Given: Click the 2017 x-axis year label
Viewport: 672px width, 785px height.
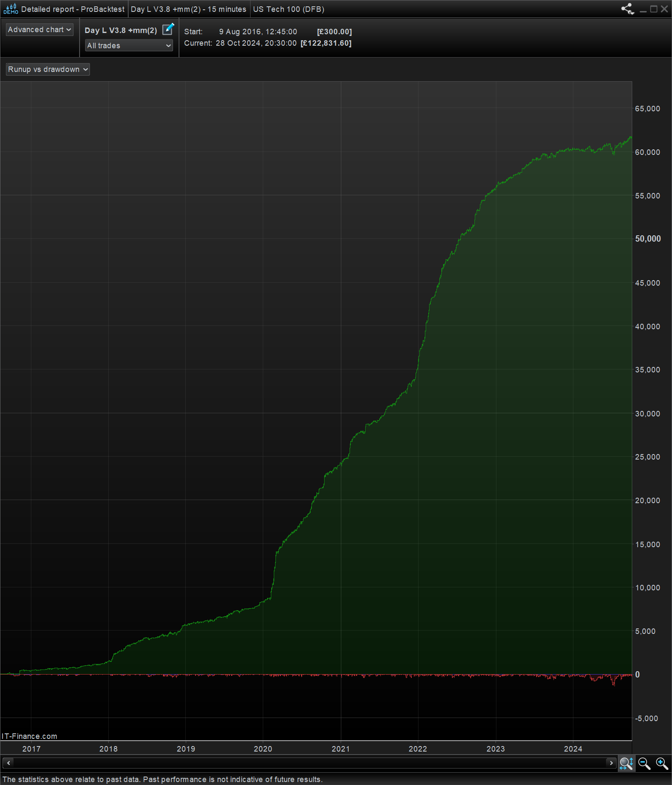Looking at the screenshot, I should pos(31,749).
